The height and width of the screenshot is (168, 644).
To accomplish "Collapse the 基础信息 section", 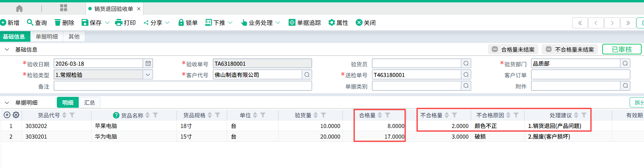I will tap(7, 50).
